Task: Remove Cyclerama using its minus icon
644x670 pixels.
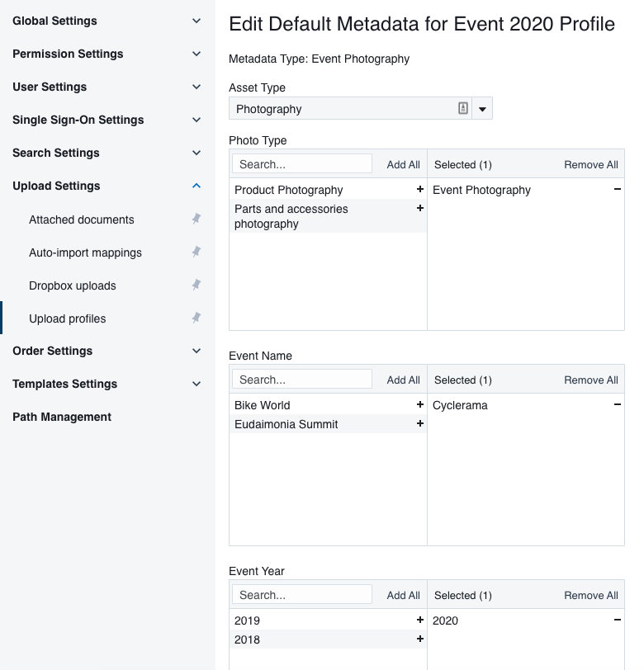Action: (616, 405)
